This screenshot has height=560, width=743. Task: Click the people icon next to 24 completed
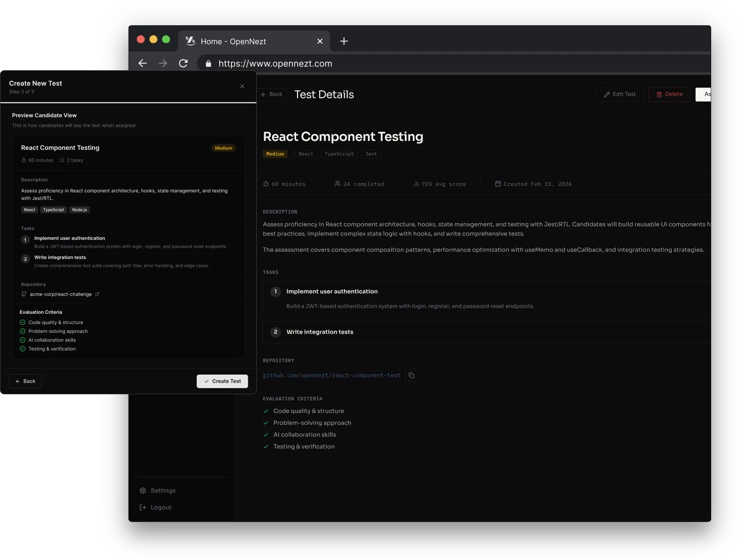pos(337,184)
